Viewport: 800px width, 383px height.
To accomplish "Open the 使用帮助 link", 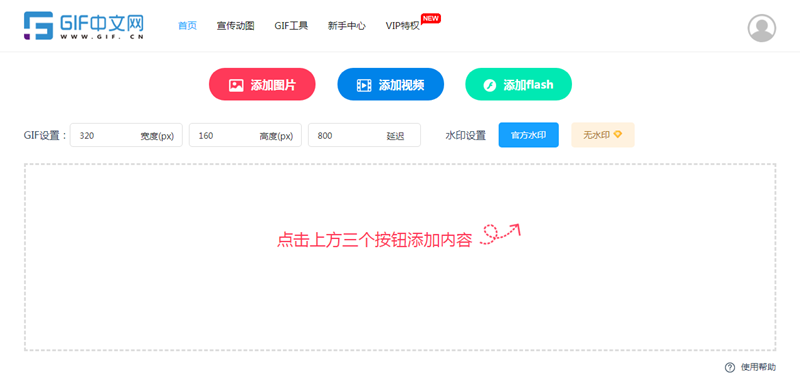I will pos(758,367).
